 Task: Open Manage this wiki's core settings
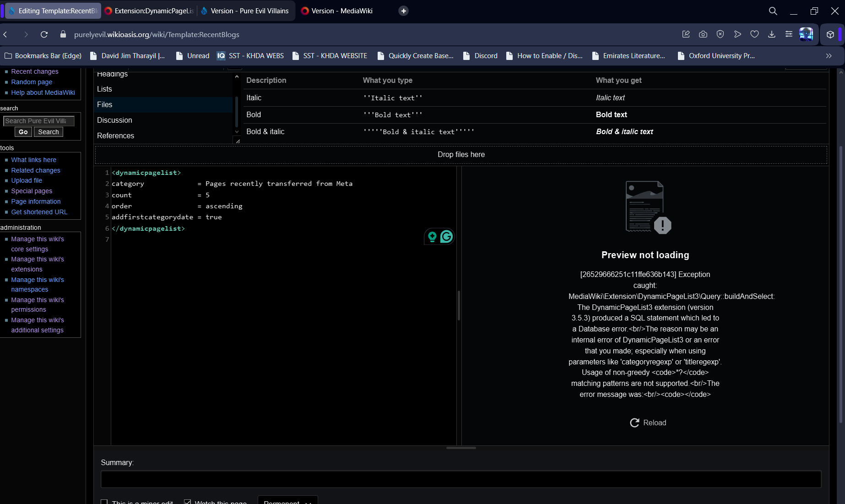coord(38,244)
